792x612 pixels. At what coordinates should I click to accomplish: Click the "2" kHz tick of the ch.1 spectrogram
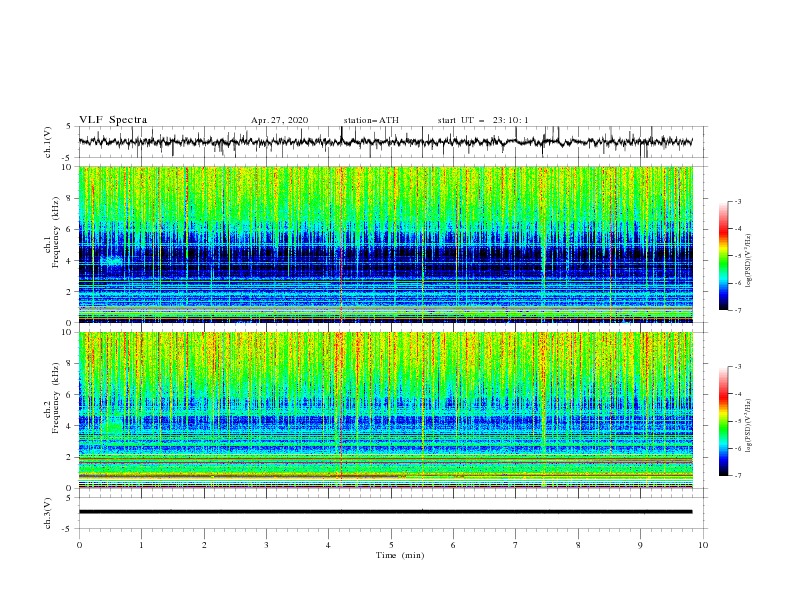[69, 291]
